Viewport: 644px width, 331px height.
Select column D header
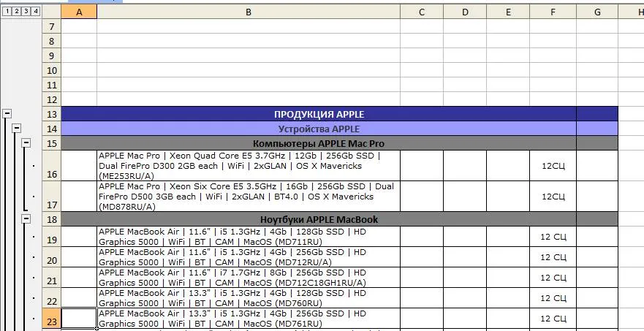[465, 12]
